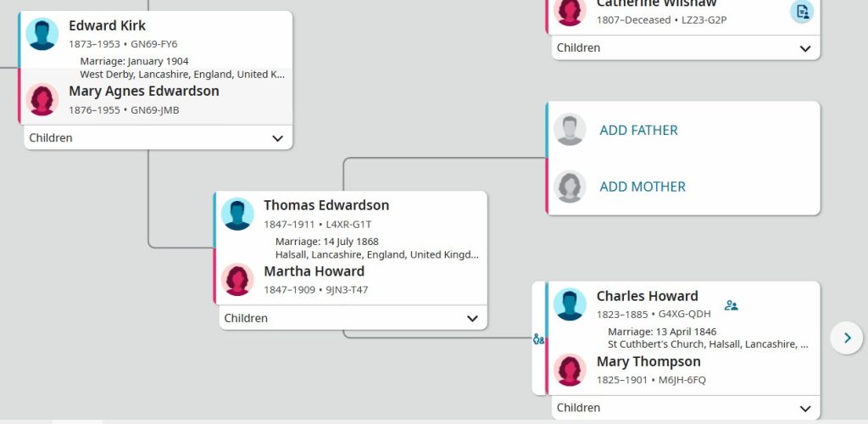868x424 pixels.
Task: Click the couple relationship icon left of Charles Howard
Action: [538, 339]
